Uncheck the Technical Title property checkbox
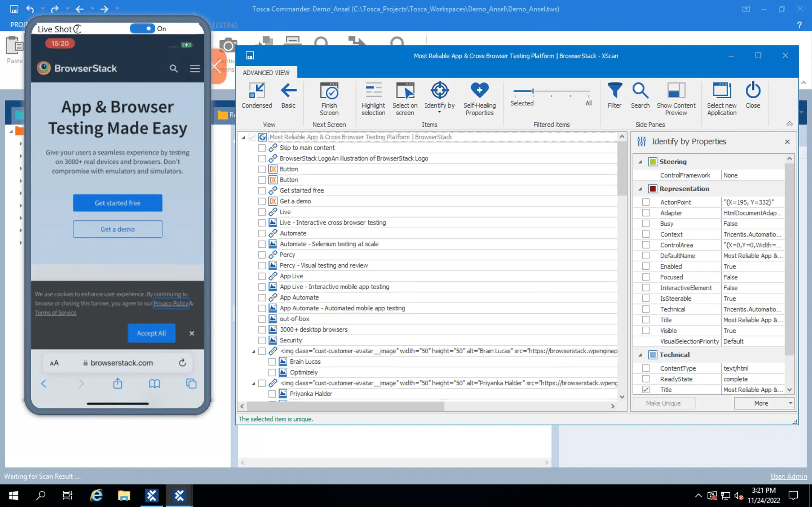 tap(646, 390)
